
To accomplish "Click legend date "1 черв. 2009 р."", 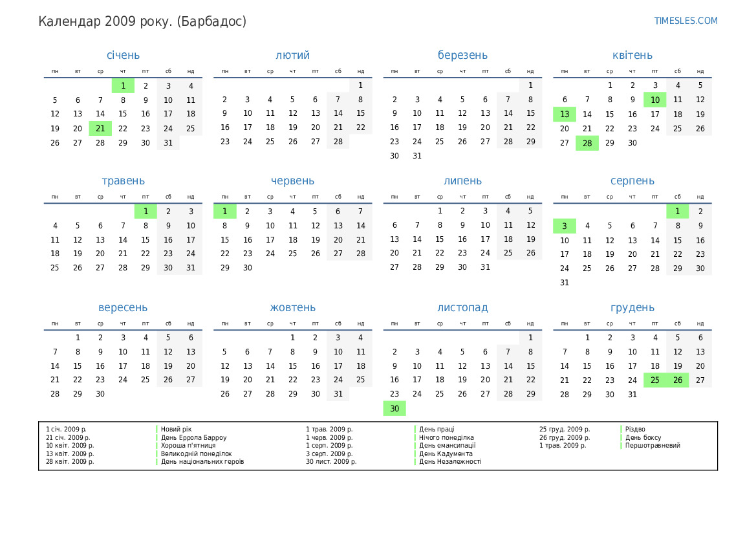I will [x=329, y=437].
